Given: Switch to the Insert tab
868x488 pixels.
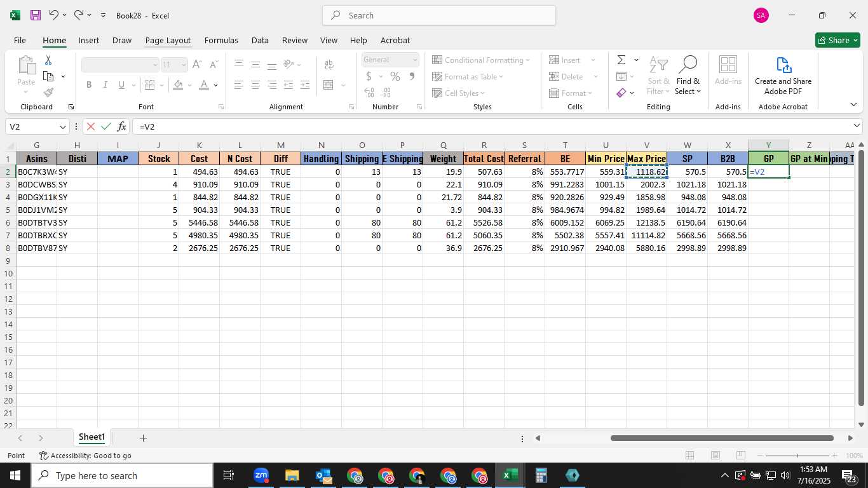Looking at the screenshot, I should point(89,40).
